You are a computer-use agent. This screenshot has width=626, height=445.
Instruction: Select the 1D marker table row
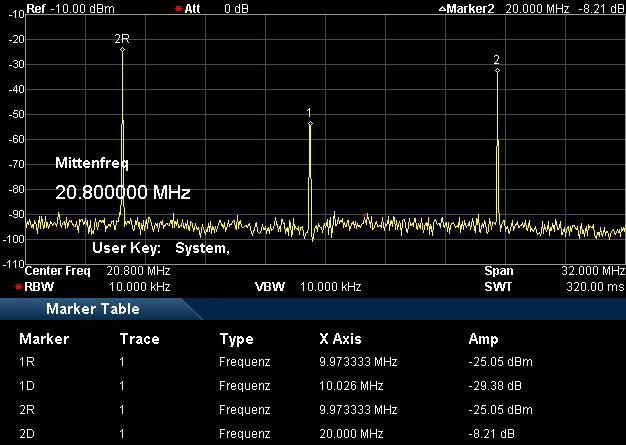pyautogui.click(x=312, y=385)
